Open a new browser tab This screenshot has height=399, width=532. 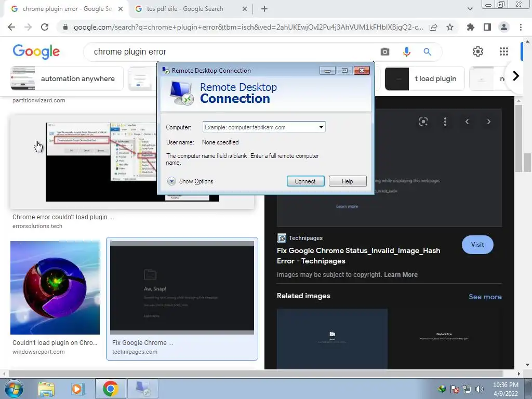click(x=264, y=9)
